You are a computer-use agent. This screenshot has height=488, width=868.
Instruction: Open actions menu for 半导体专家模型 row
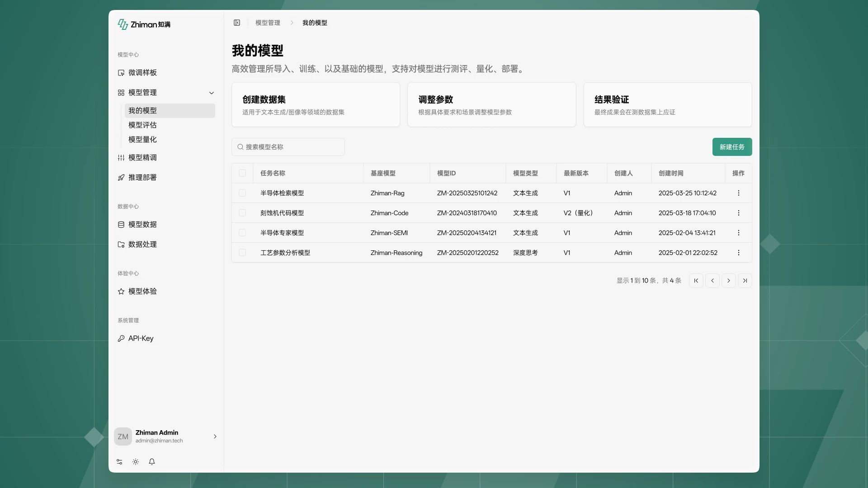point(739,233)
